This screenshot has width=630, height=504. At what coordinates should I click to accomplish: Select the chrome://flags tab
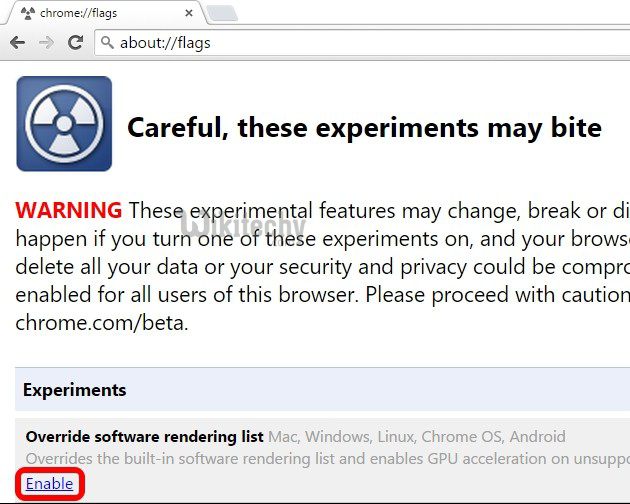(100, 13)
